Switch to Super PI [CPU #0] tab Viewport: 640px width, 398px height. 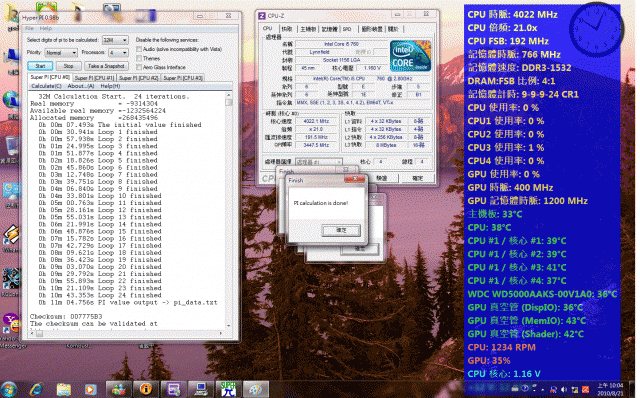pyautogui.click(x=50, y=77)
